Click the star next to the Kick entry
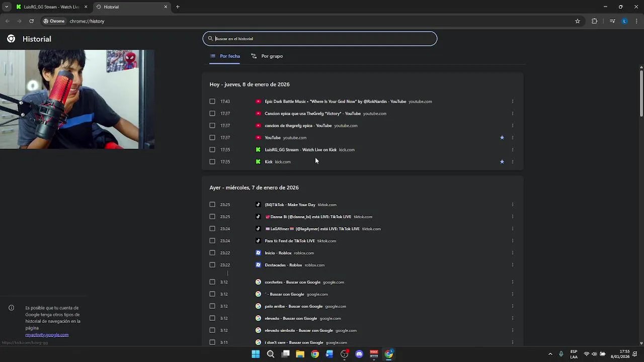Image resolution: width=644 pixels, height=362 pixels. click(x=502, y=162)
